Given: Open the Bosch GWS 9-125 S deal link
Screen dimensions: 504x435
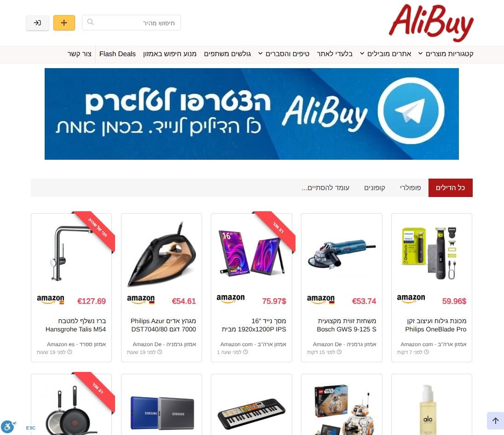Looking at the screenshot, I should click(347, 325).
